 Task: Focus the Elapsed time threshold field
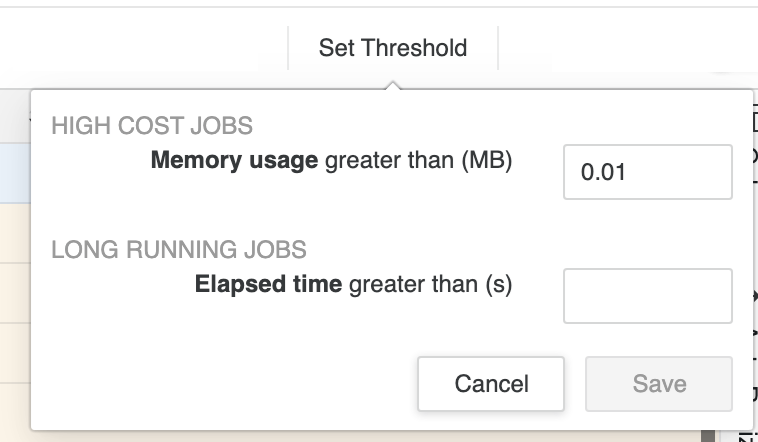pos(647,295)
